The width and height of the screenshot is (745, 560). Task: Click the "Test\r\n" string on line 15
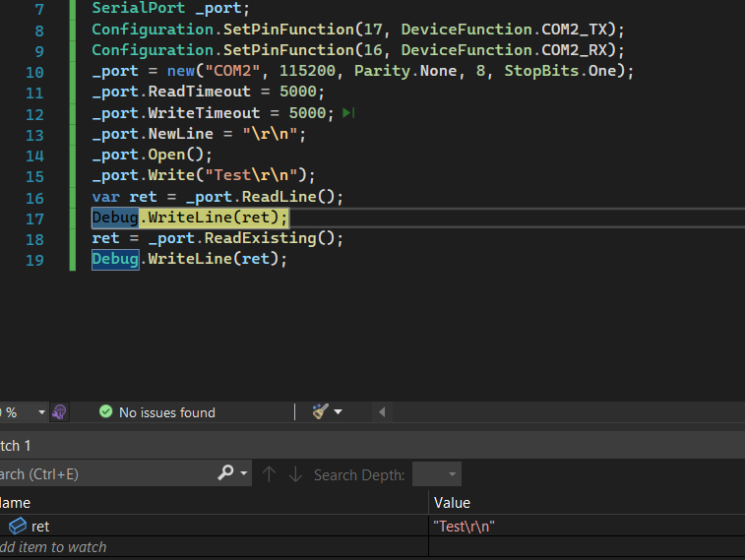(x=251, y=175)
